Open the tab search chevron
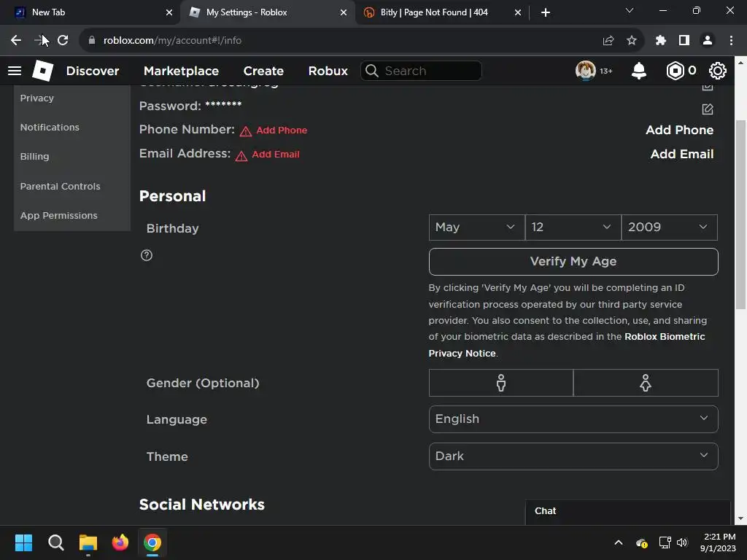The width and height of the screenshot is (747, 560). pyautogui.click(x=630, y=10)
